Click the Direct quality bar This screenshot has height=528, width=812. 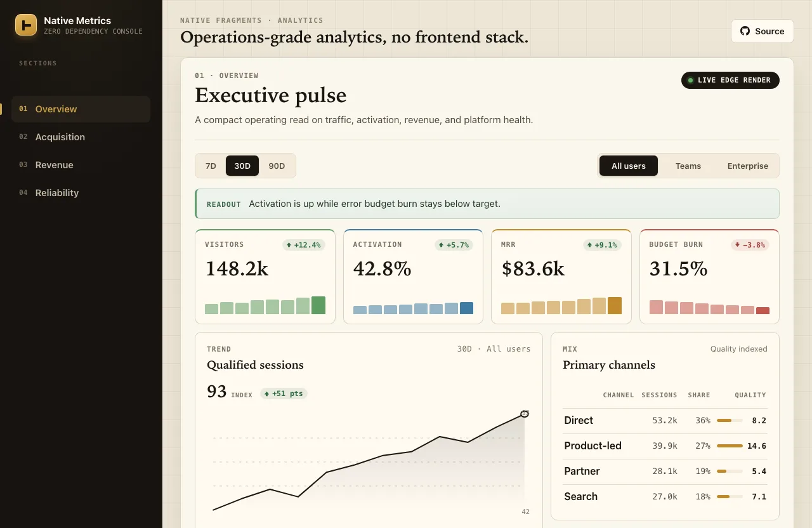pyautogui.click(x=730, y=420)
